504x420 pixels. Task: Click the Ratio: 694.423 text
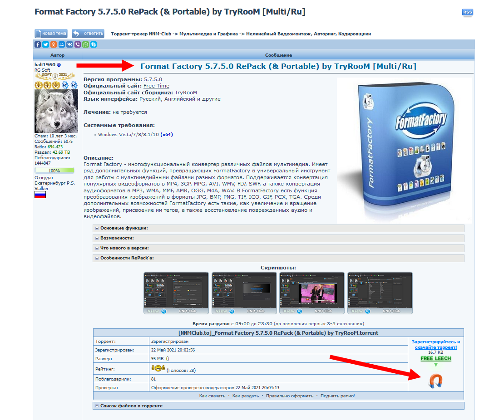coord(49,147)
